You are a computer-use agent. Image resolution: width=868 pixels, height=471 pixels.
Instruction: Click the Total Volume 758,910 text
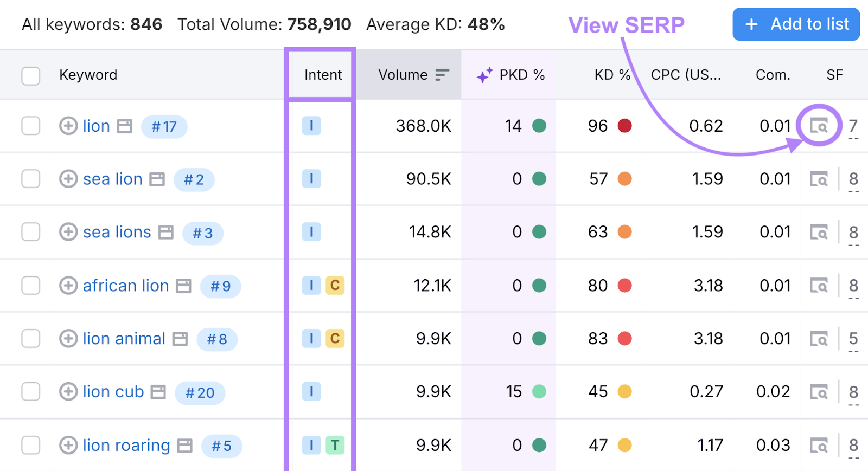(264, 24)
